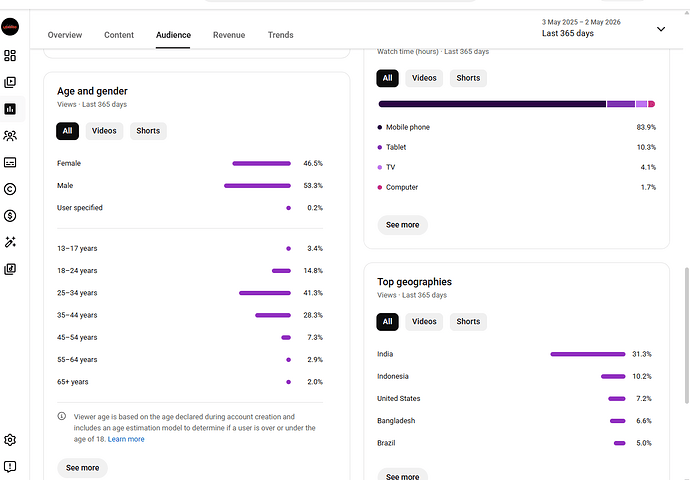690x480 pixels.
Task: Click the United States row
Action: click(514, 399)
